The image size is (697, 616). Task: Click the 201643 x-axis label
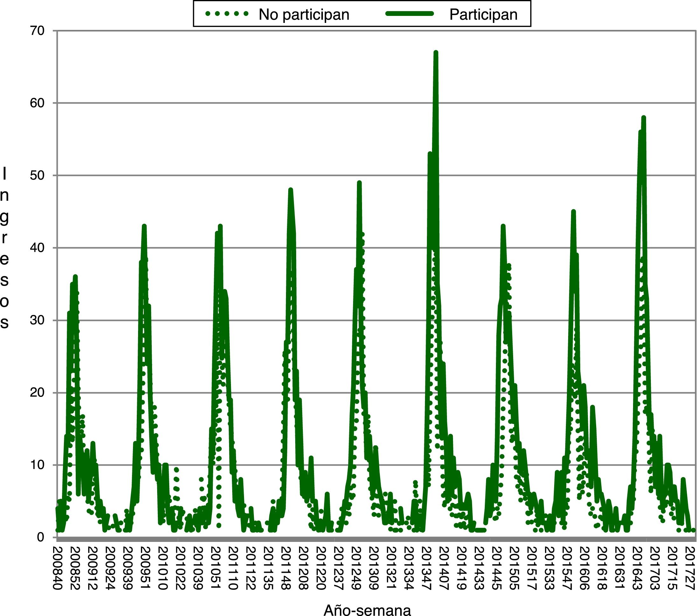point(638,568)
